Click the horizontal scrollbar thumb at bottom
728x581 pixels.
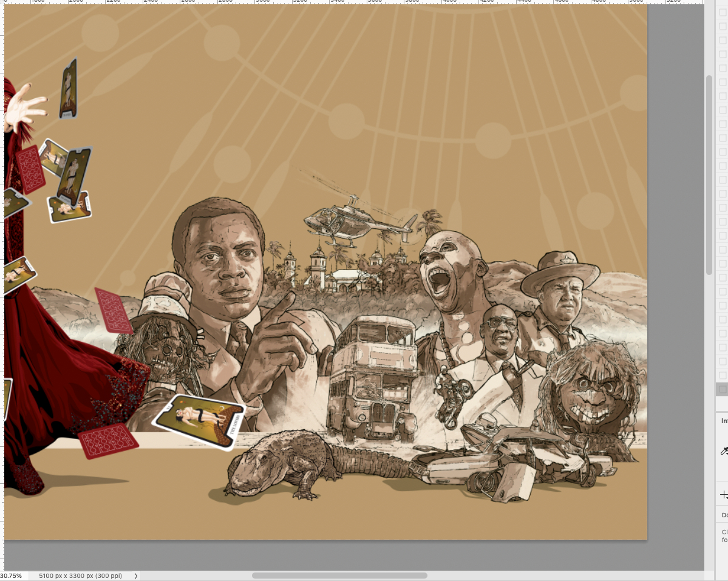(339, 576)
